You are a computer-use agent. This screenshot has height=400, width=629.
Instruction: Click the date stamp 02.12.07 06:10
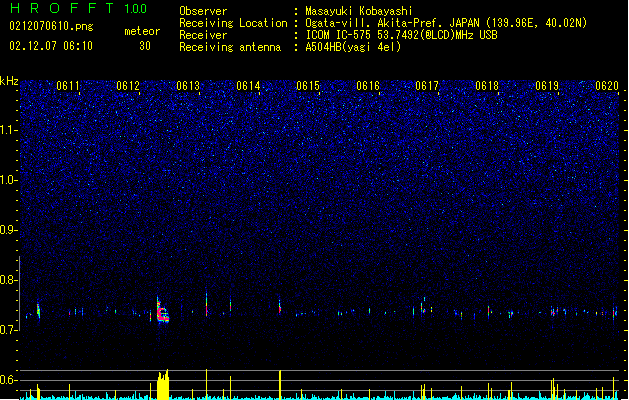[51, 46]
